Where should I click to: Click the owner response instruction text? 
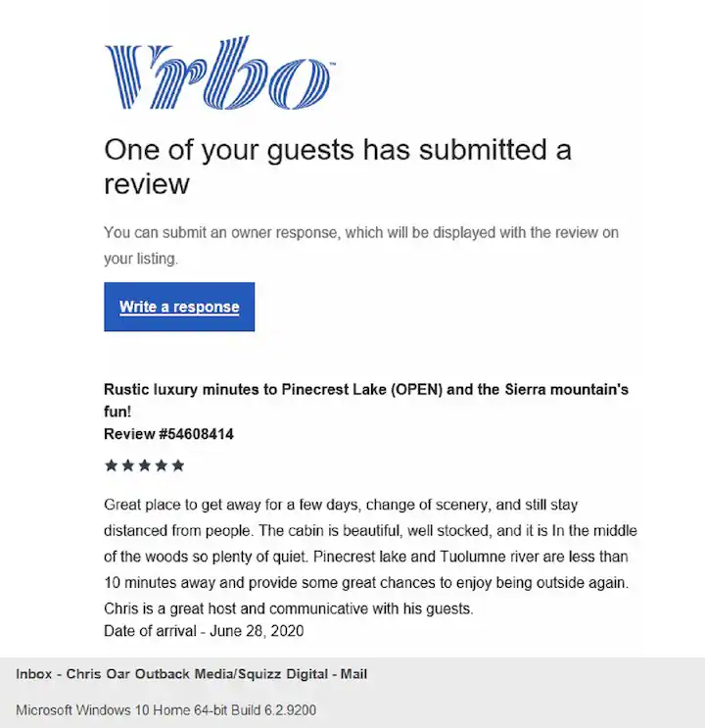tap(360, 245)
